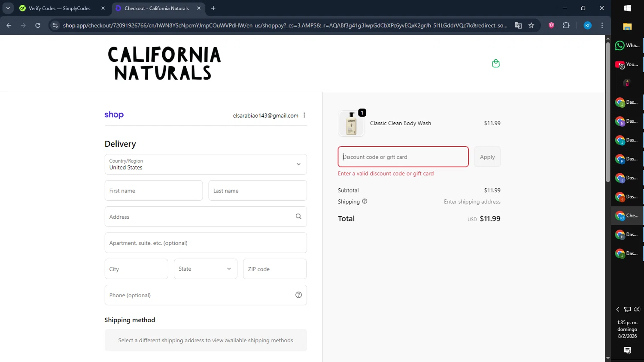This screenshot has height=362, width=644.
Task: Click the California Naturals logo
Action: (x=164, y=63)
